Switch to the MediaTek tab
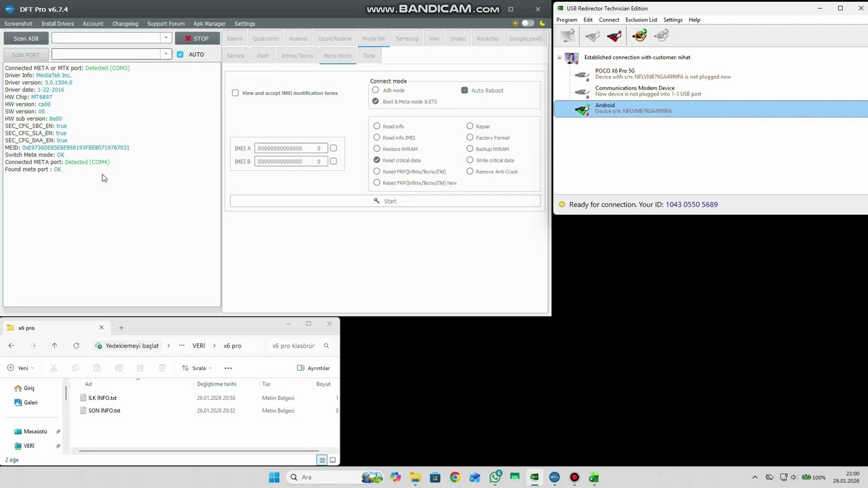Viewport: 868px width, 488px height. pyautogui.click(x=374, y=39)
